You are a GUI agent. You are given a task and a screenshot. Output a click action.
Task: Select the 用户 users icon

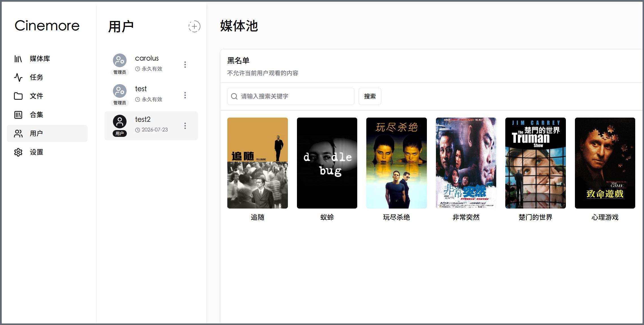[18, 133]
